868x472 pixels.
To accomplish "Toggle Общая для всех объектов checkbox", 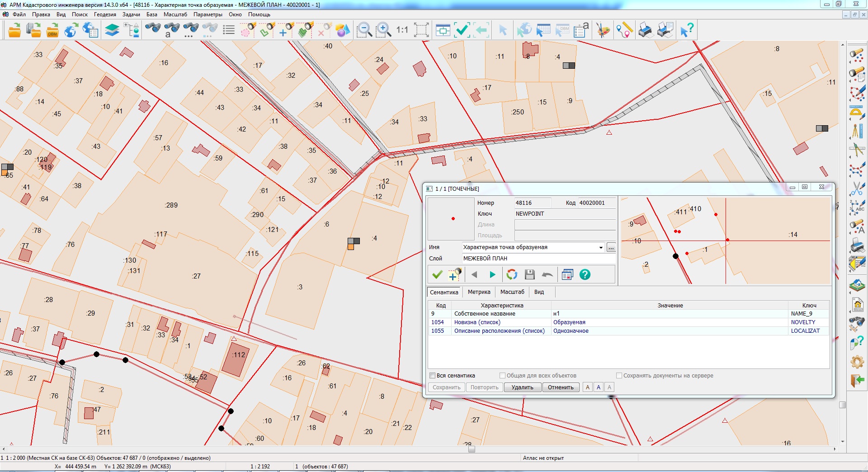I will (502, 376).
